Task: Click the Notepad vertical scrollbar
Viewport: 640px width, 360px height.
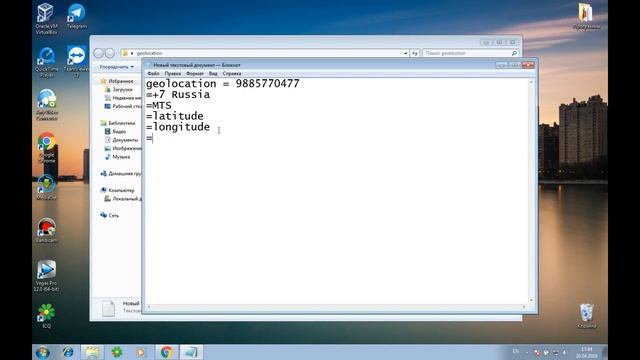Action: [x=531, y=191]
